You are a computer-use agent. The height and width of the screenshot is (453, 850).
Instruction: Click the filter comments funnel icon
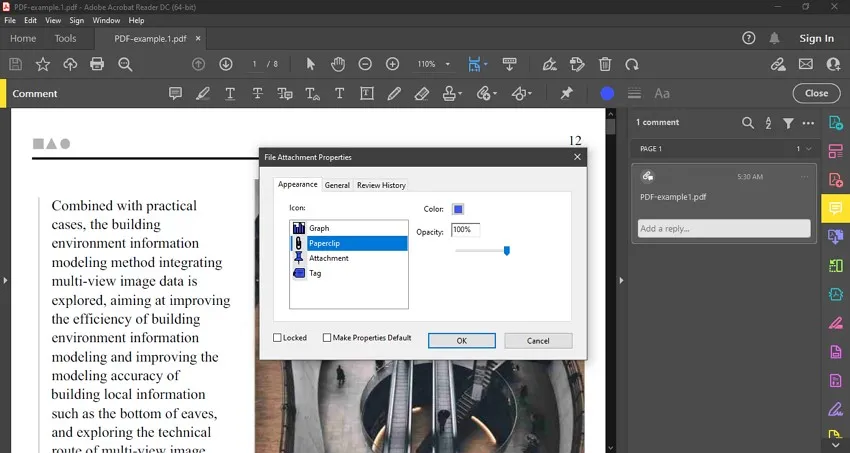pos(788,123)
